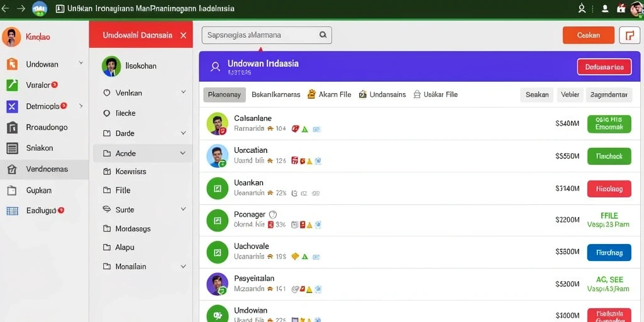The height and width of the screenshot is (322, 644).
Task: Click the flag icon button beside Ceaken
Action: pos(630,35)
